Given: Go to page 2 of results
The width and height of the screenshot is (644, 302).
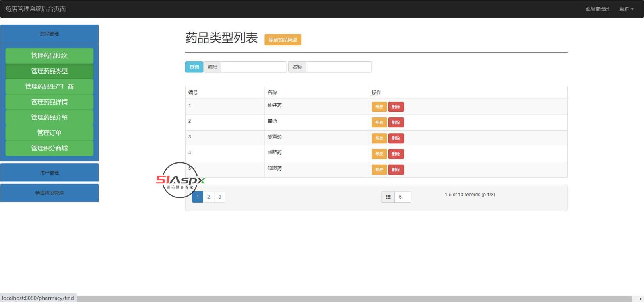Looking at the screenshot, I should (208, 197).
